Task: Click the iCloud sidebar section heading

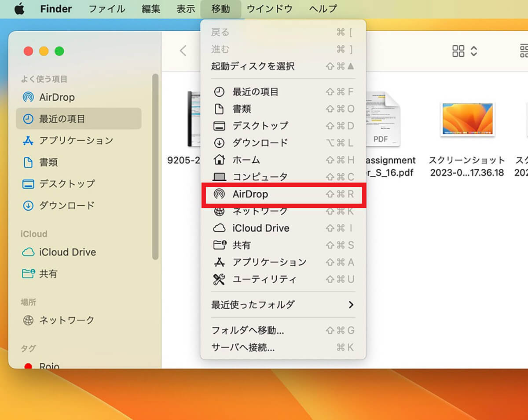Action: [34, 234]
